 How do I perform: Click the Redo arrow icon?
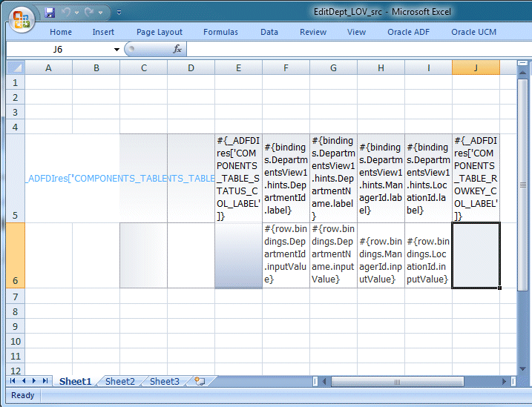point(89,13)
